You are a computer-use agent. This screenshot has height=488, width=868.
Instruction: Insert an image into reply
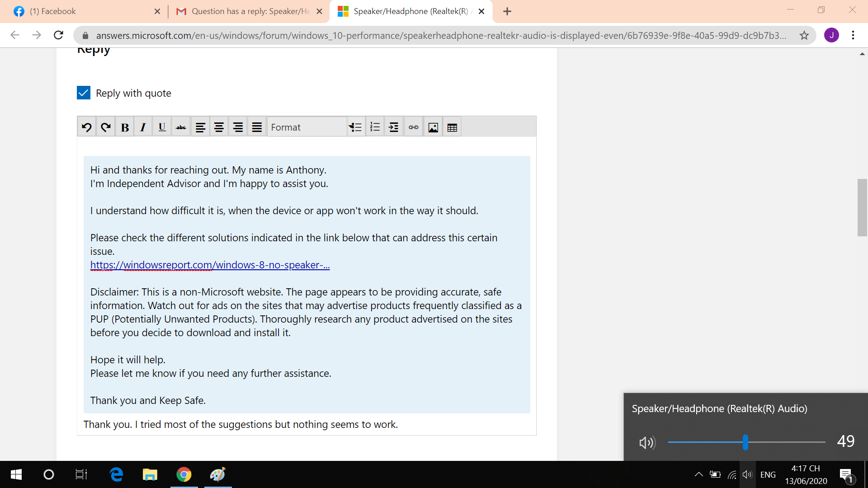click(433, 127)
